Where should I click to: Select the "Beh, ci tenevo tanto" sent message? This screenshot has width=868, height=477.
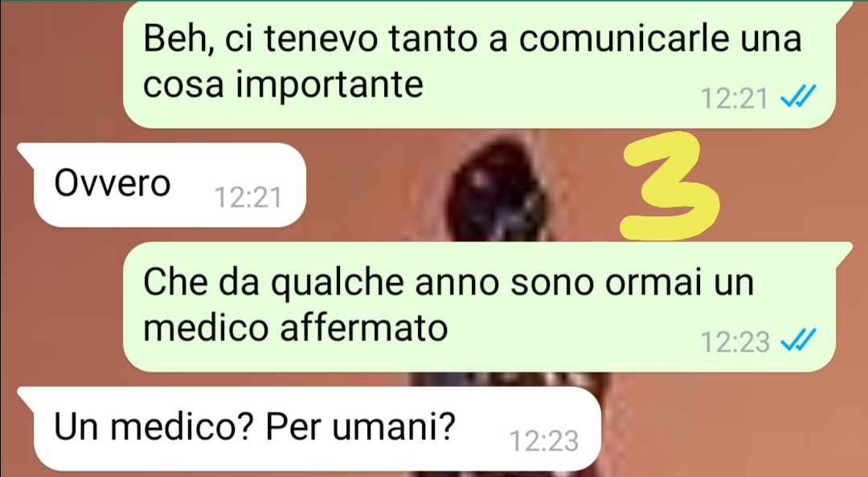[479, 64]
